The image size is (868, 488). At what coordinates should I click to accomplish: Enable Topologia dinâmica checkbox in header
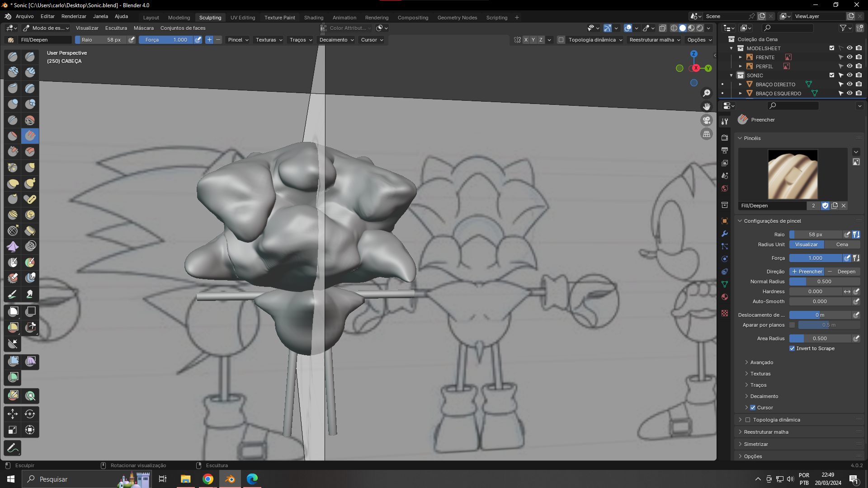pos(561,40)
